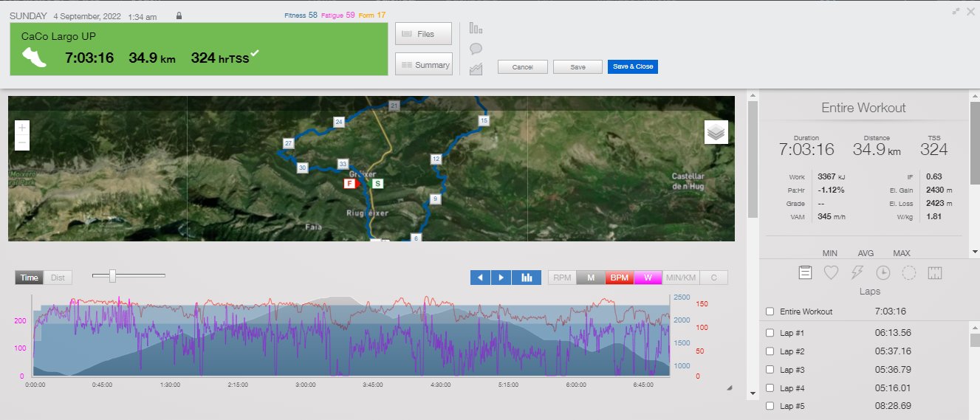The width and height of the screenshot is (980, 420).
Task: Click the 34.9 km distance in green header
Action: pos(152,58)
